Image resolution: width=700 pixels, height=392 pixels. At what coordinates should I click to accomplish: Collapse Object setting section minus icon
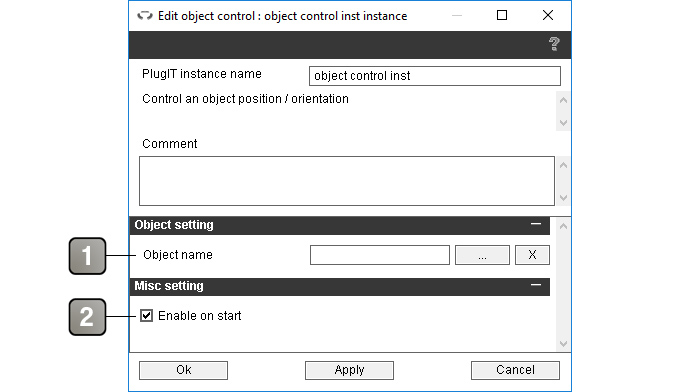(536, 224)
